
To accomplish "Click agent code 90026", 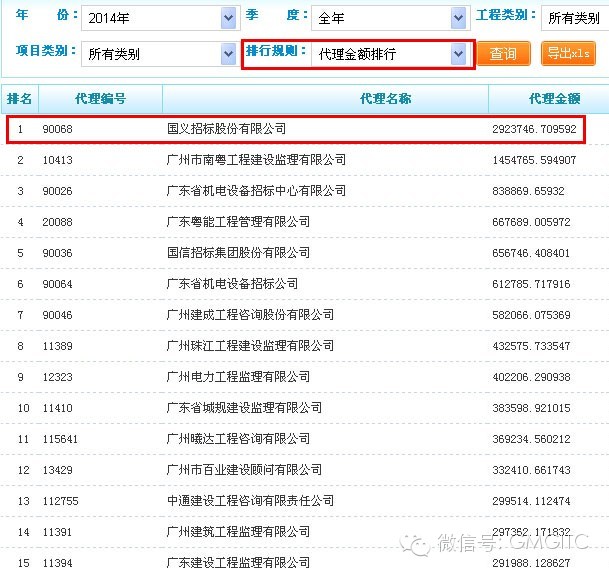I will tap(57, 191).
